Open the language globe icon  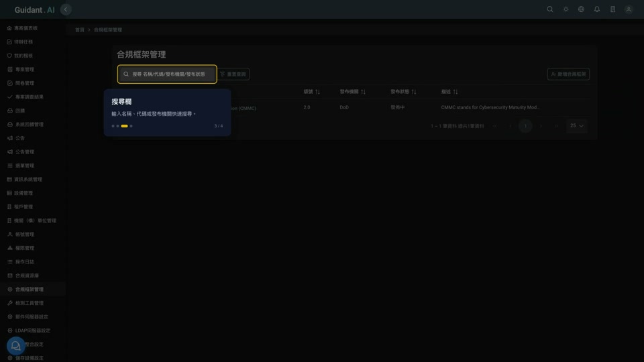pyautogui.click(x=581, y=9)
